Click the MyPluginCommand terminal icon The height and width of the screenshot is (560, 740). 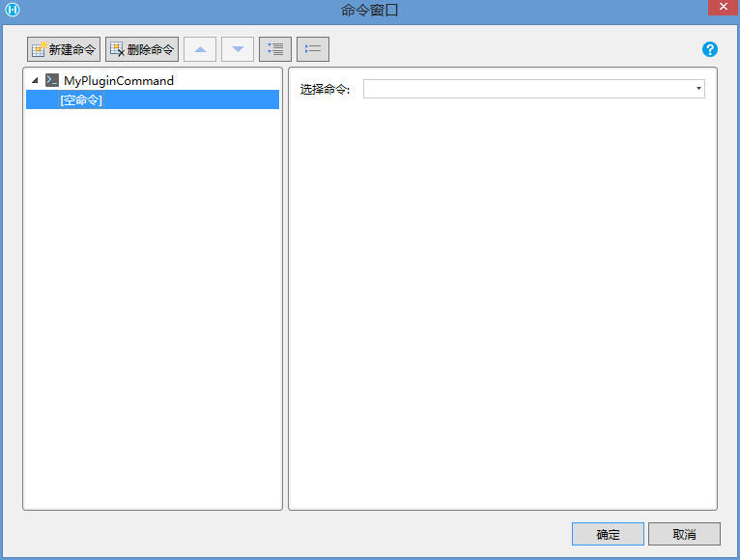pyautogui.click(x=52, y=80)
